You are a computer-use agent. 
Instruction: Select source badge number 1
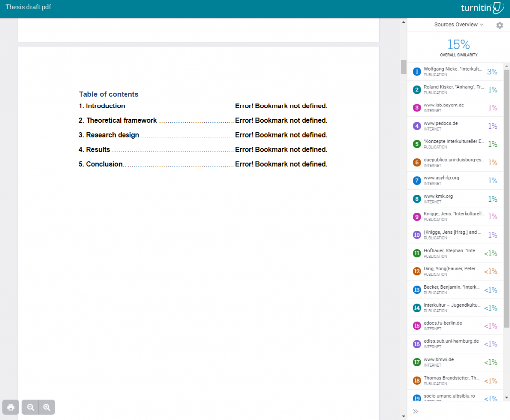point(417,72)
